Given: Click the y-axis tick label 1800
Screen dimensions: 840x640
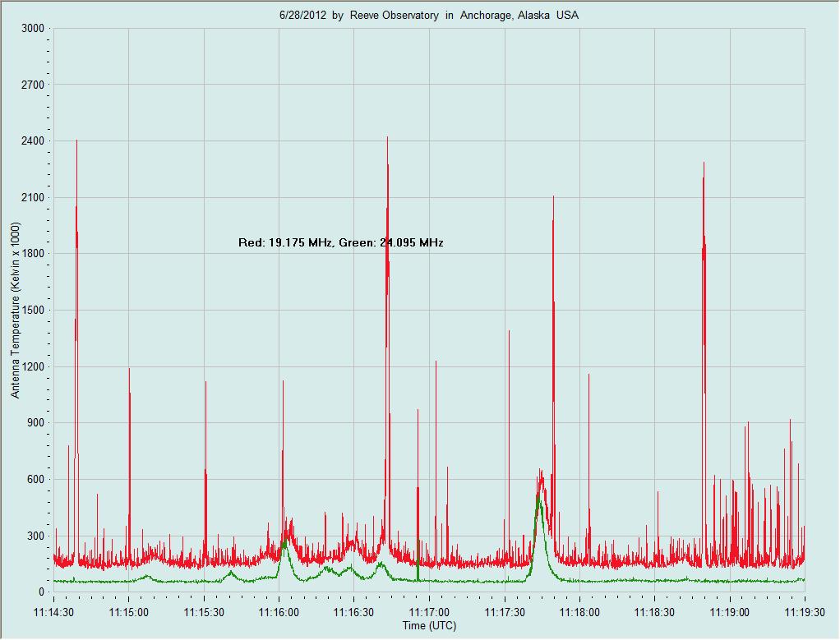Looking at the screenshot, I should tap(33, 254).
